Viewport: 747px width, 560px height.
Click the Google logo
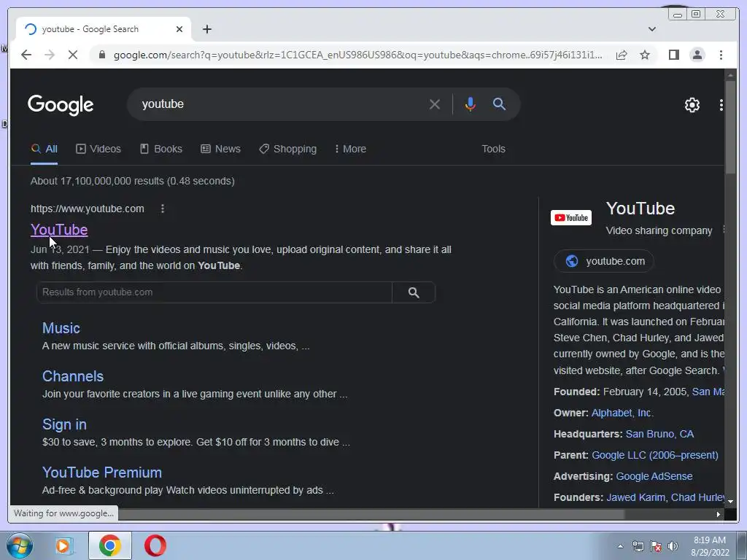click(x=61, y=105)
